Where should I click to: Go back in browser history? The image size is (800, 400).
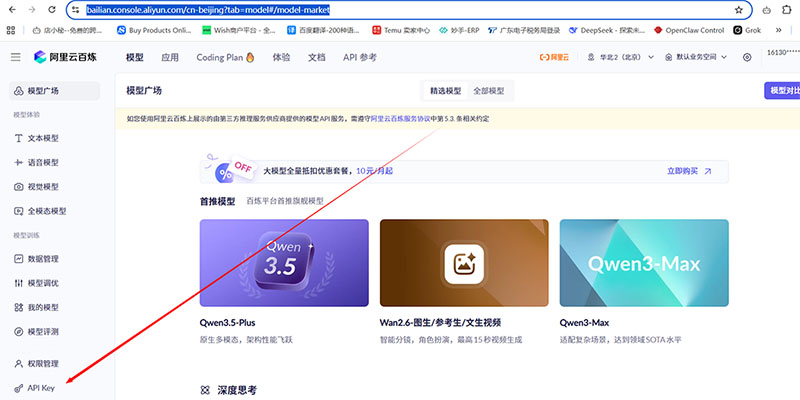tap(12, 10)
